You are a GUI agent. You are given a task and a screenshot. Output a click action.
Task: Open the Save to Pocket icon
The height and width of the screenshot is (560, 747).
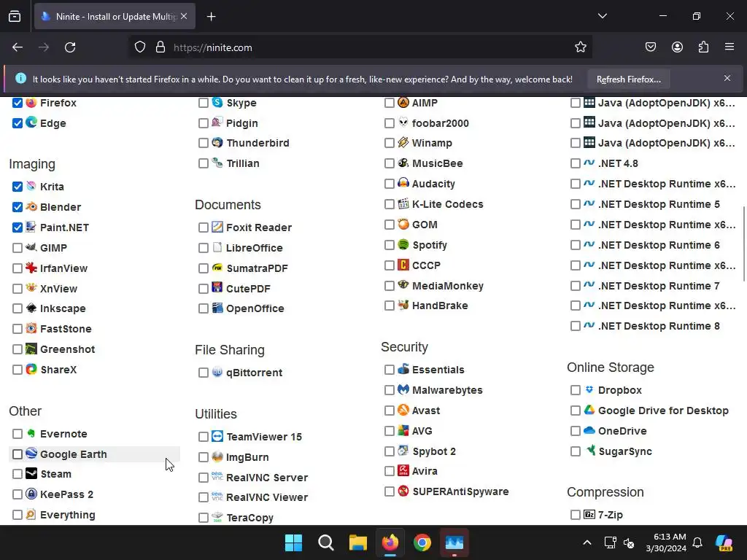(x=650, y=47)
